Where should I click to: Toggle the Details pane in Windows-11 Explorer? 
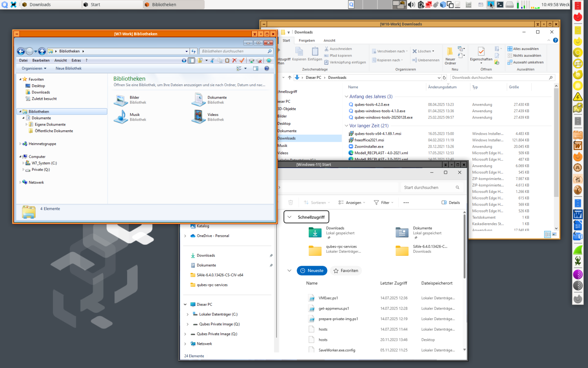(x=451, y=202)
